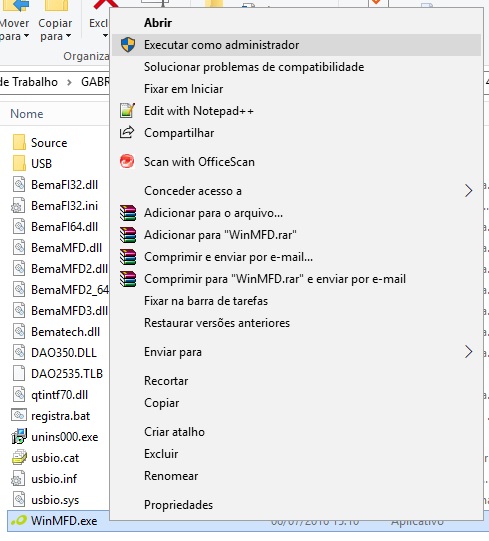The height and width of the screenshot is (541, 489).
Task: Click the DAO350.DLL file icon
Action: (19, 353)
